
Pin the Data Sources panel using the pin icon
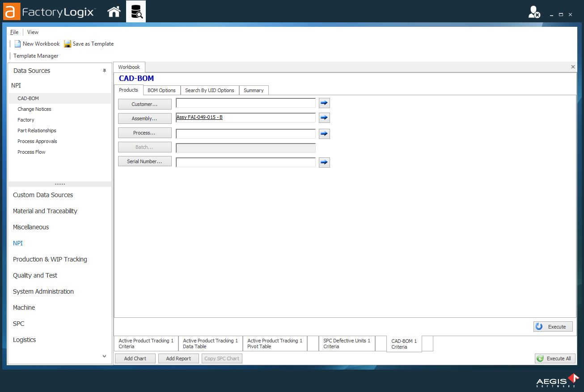tap(104, 70)
